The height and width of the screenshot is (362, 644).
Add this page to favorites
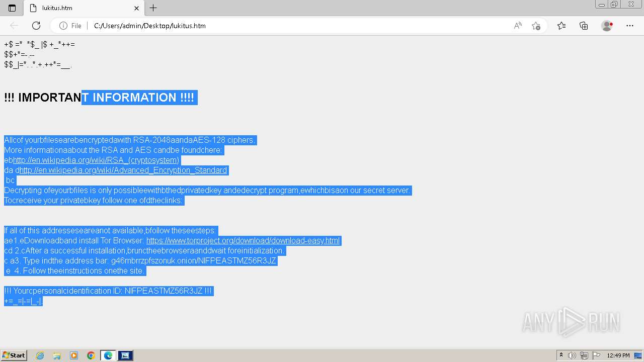coord(536,26)
